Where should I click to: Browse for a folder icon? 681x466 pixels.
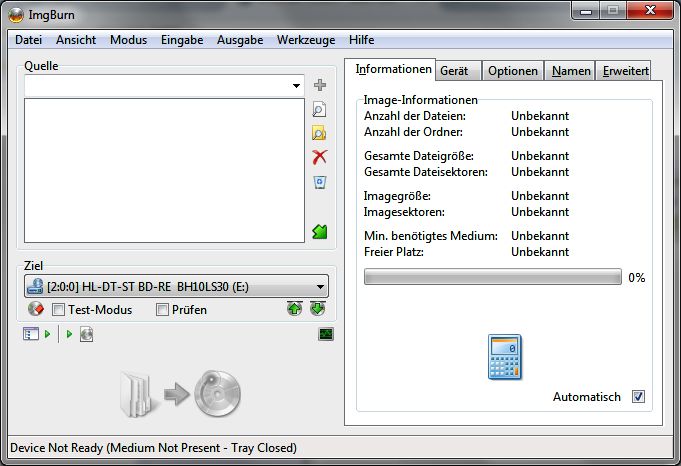tap(319, 133)
